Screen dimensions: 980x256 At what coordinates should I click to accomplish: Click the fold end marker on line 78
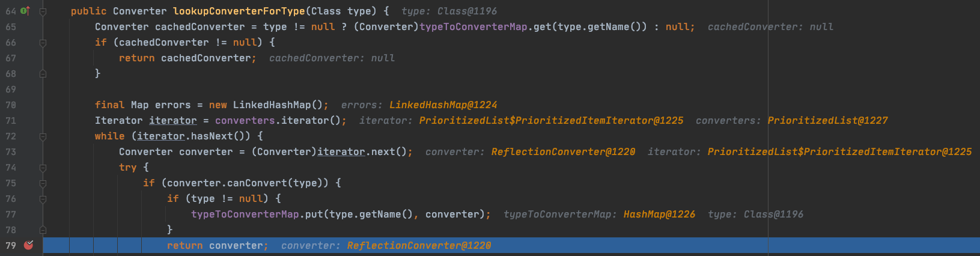coord(43,230)
